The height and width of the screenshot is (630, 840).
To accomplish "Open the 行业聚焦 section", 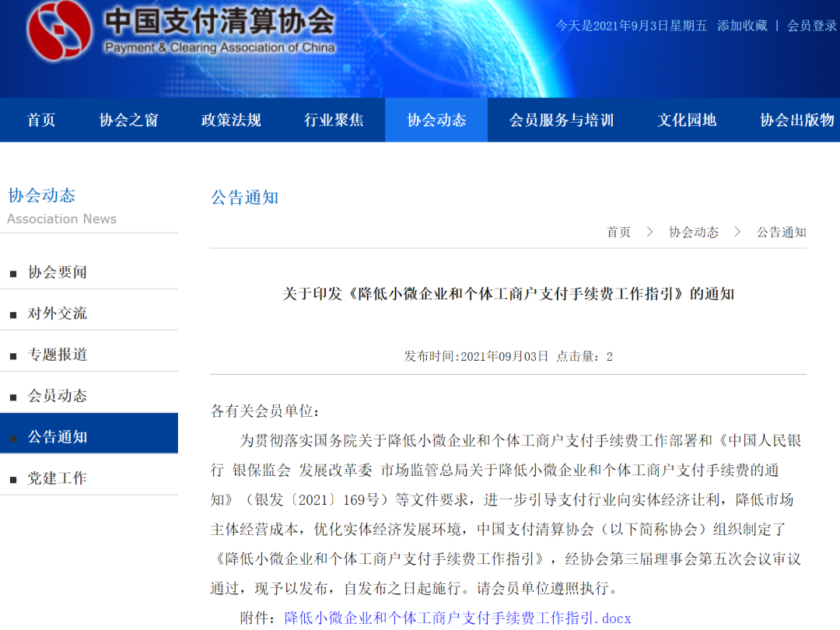I will point(334,120).
